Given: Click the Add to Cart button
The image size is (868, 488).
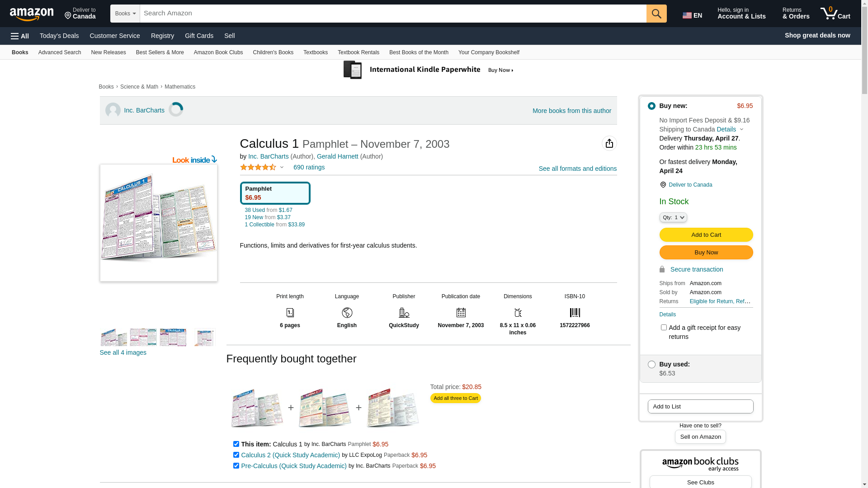Looking at the screenshot, I should pos(706,235).
